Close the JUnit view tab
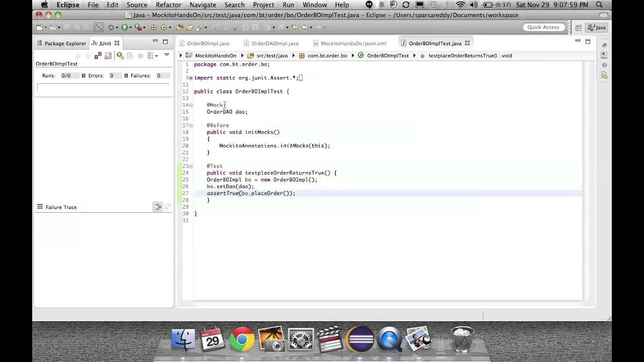The height and width of the screenshot is (362, 644). (x=117, y=43)
